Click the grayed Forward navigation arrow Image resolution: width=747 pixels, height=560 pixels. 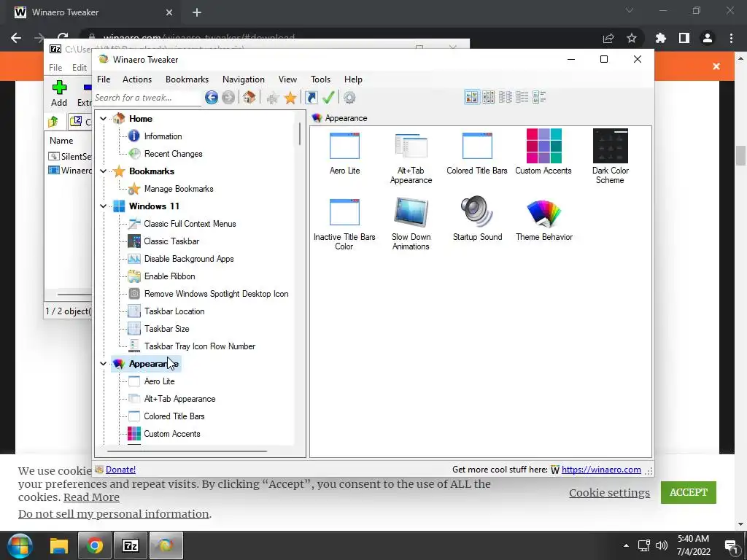228,98
